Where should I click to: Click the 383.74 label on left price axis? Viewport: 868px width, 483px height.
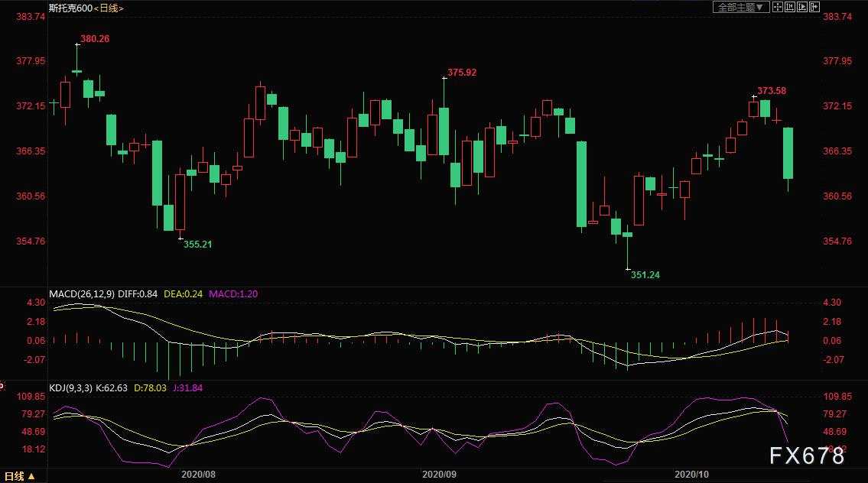coord(31,17)
